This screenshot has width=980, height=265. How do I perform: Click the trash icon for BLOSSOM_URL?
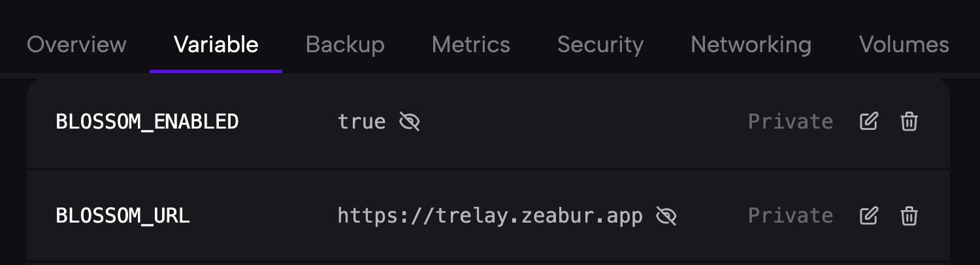click(909, 215)
